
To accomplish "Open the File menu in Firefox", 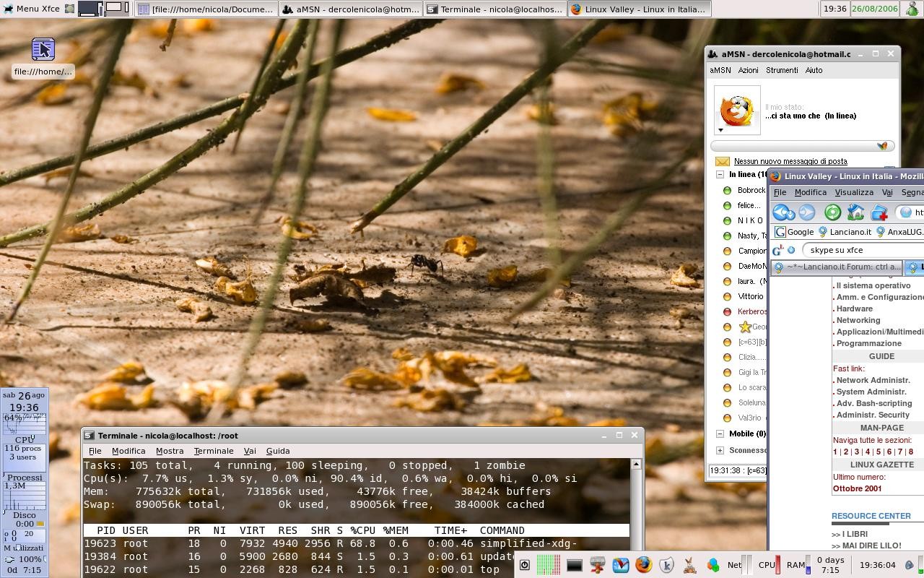I will pyautogui.click(x=780, y=192).
